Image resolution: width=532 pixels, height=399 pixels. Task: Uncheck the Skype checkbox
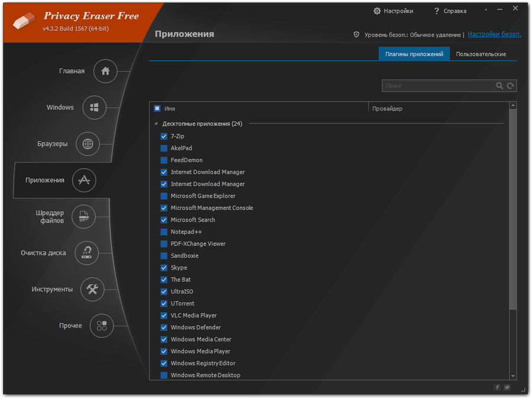[164, 268]
